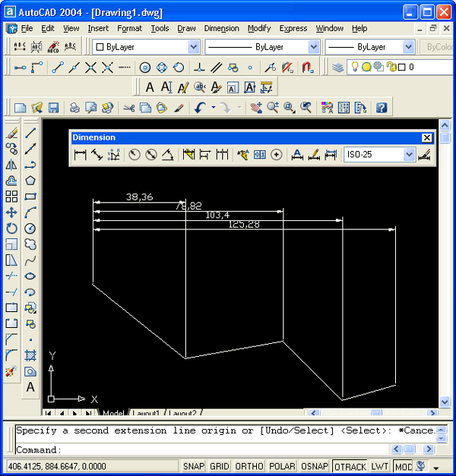The image size is (456, 476).
Task: Select the Linear Dimension tool
Action: [80, 155]
